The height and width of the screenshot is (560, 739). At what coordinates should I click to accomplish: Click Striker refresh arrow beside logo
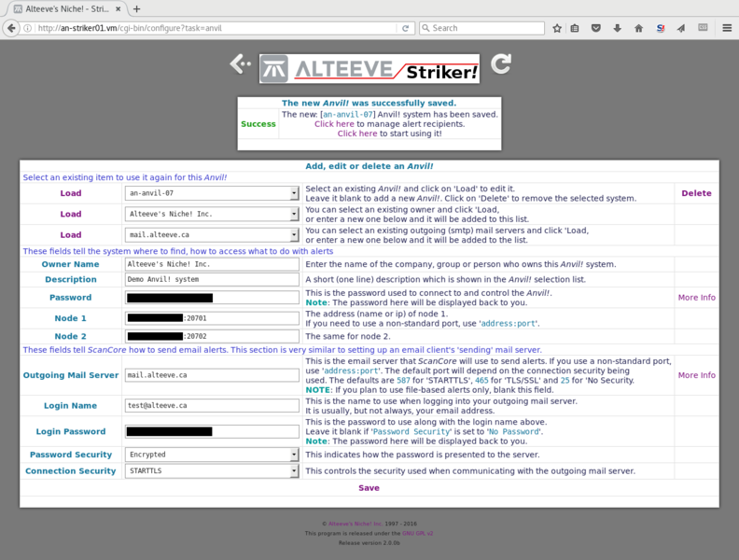[501, 64]
